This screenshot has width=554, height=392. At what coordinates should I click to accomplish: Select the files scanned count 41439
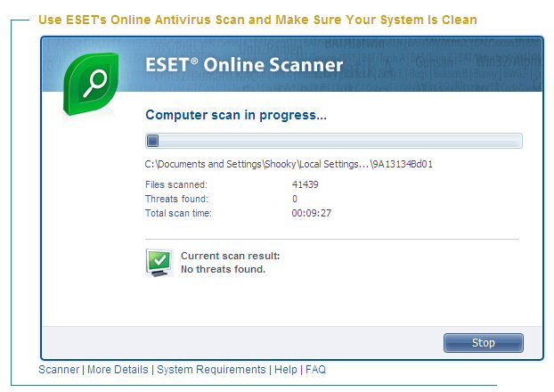tap(306, 184)
